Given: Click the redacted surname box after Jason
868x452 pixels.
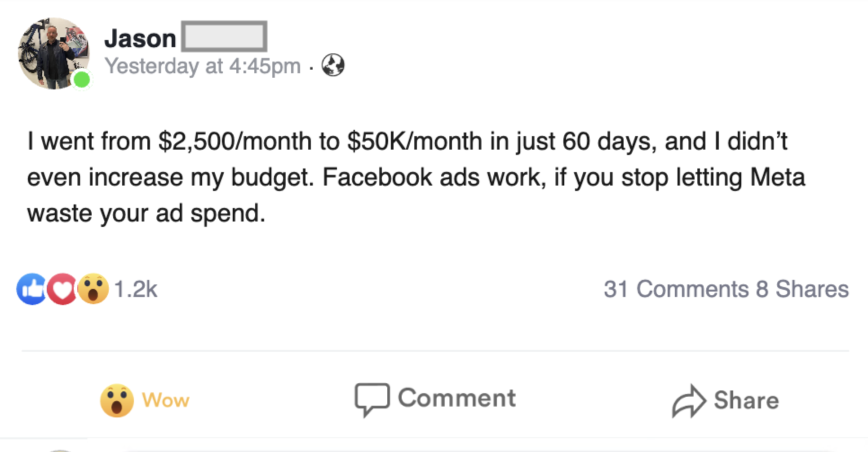Looking at the screenshot, I should coord(224,36).
